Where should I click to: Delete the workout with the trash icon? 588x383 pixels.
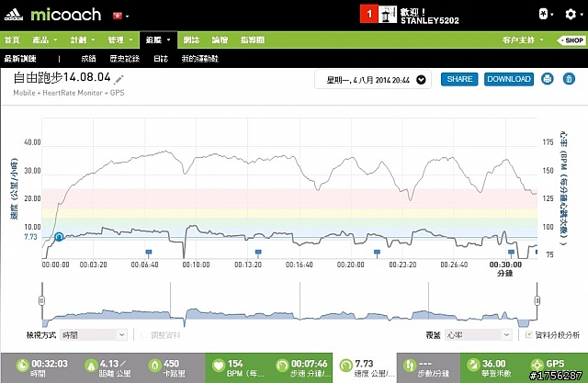pos(569,79)
